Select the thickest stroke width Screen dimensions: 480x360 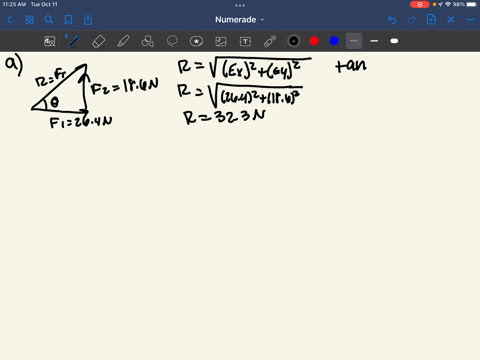(394, 41)
